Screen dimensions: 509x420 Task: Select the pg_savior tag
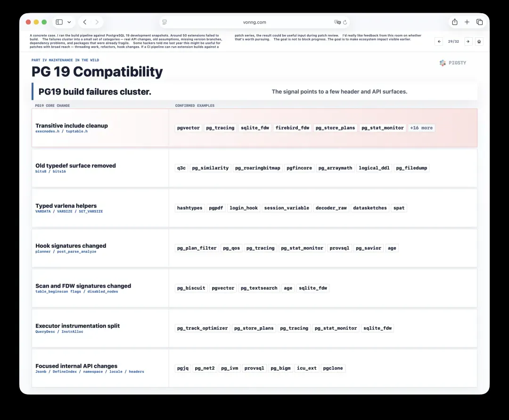click(369, 248)
